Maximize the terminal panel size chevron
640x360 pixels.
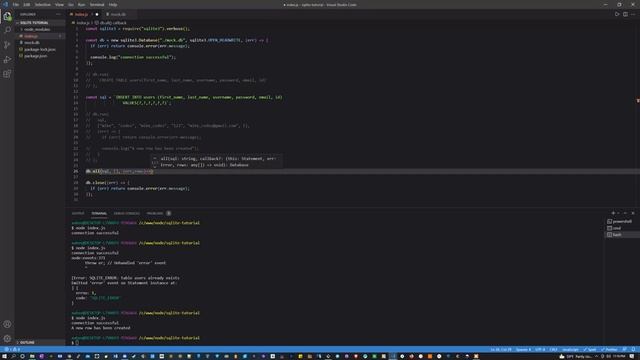pyautogui.click(x=625, y=213)
